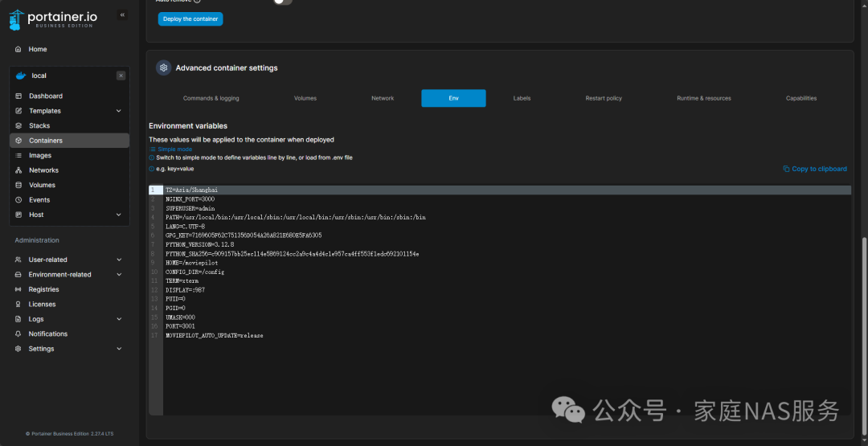Click the TZ=Asia/Shanghai line
Screen dimensions: 868x446
click(191, 190)
